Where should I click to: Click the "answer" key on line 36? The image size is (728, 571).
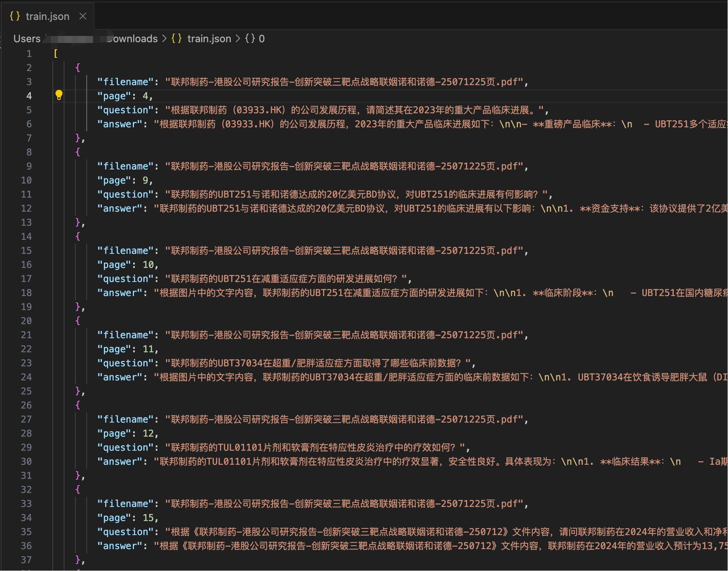120,546
